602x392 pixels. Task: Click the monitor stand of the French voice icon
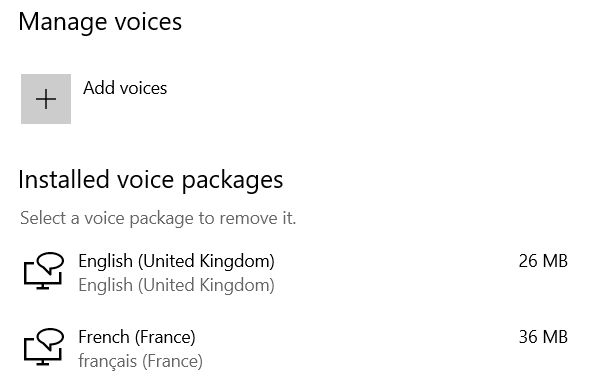(43, 362)
